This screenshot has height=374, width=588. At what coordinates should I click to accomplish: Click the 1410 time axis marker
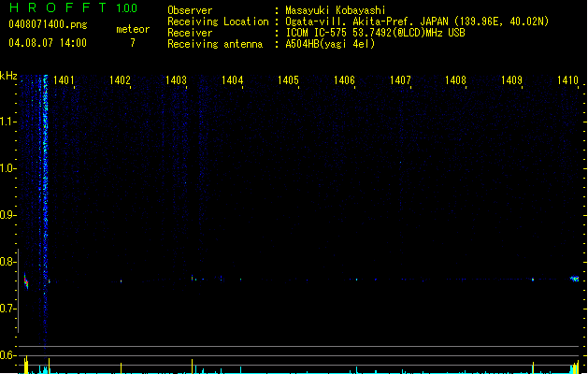click(x=567, y=80)
